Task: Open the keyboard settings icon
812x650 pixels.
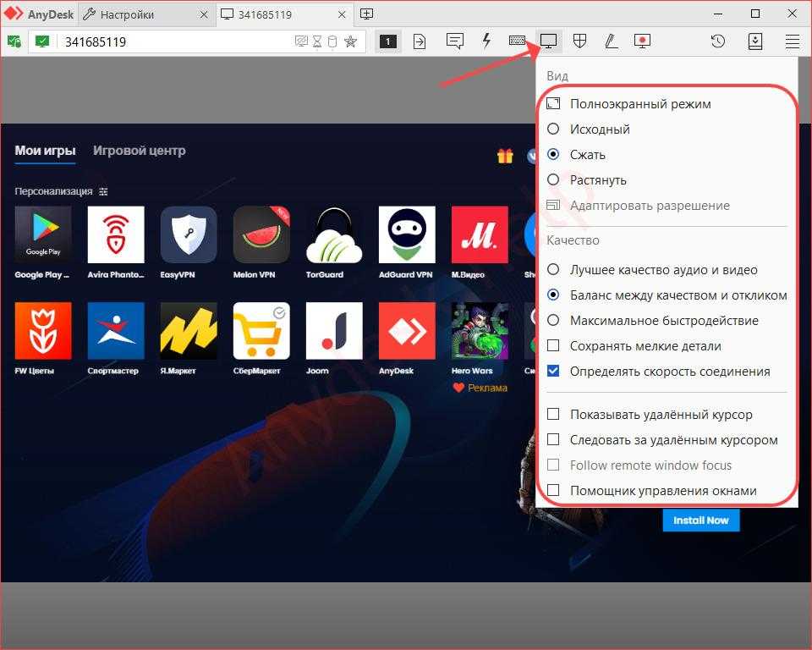Action: tap(518, 41)
